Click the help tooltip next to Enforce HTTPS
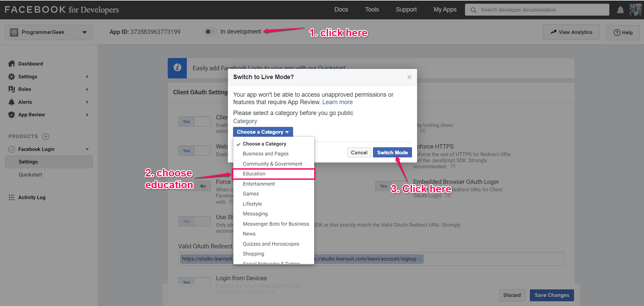Screen dimensions: 644x306 coord(453,167)
